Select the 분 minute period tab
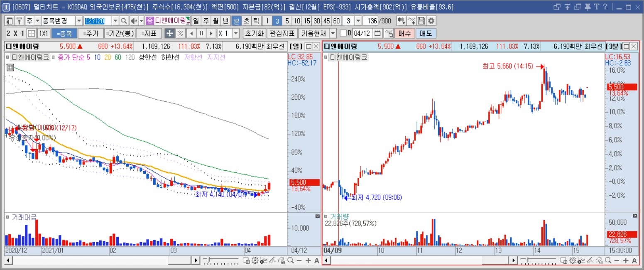Screen dimensions: 644x270 coord(237,21)
